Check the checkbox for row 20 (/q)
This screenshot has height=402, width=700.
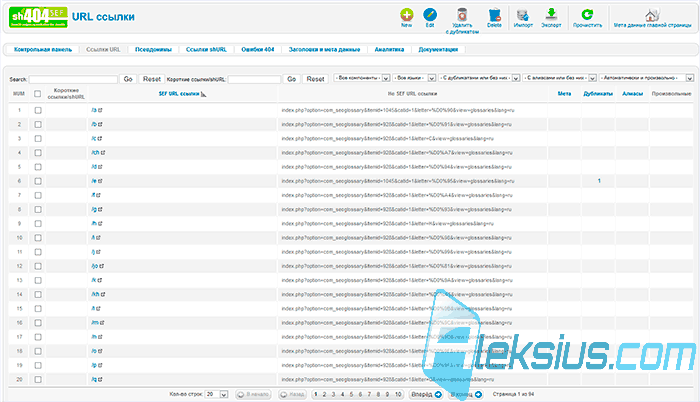pos(38,379)
